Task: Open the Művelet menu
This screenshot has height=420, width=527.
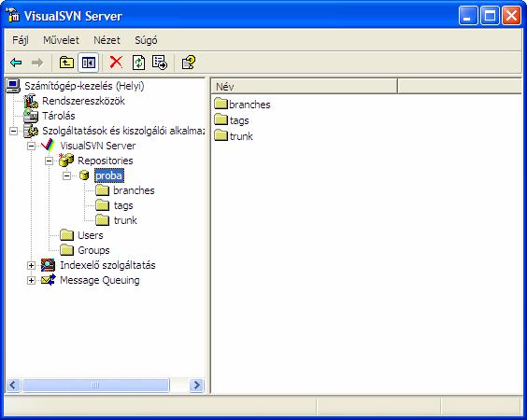Action: coord(61,40)
